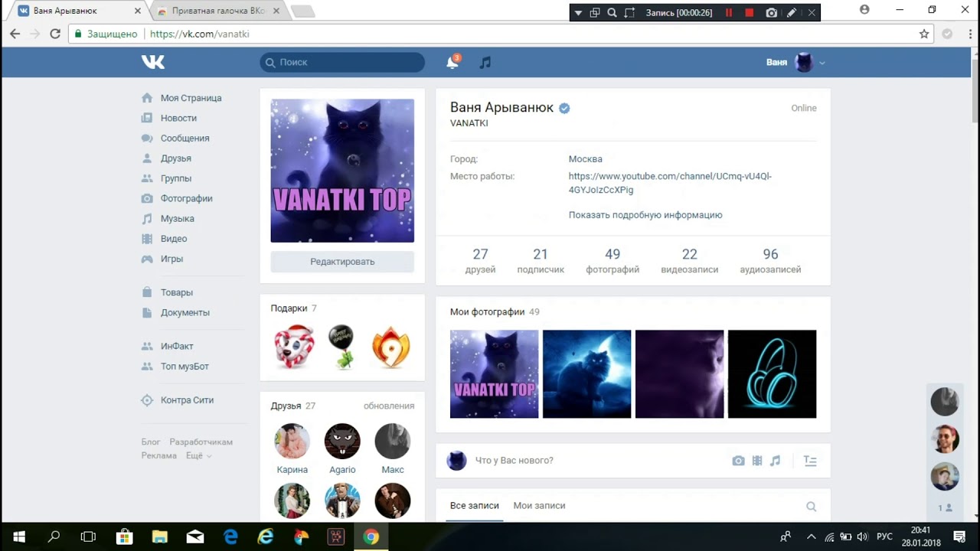This screenshot has height=551, width=980.
Task: Open the 22 видеозаписи counter
Action: coord(689,260)
